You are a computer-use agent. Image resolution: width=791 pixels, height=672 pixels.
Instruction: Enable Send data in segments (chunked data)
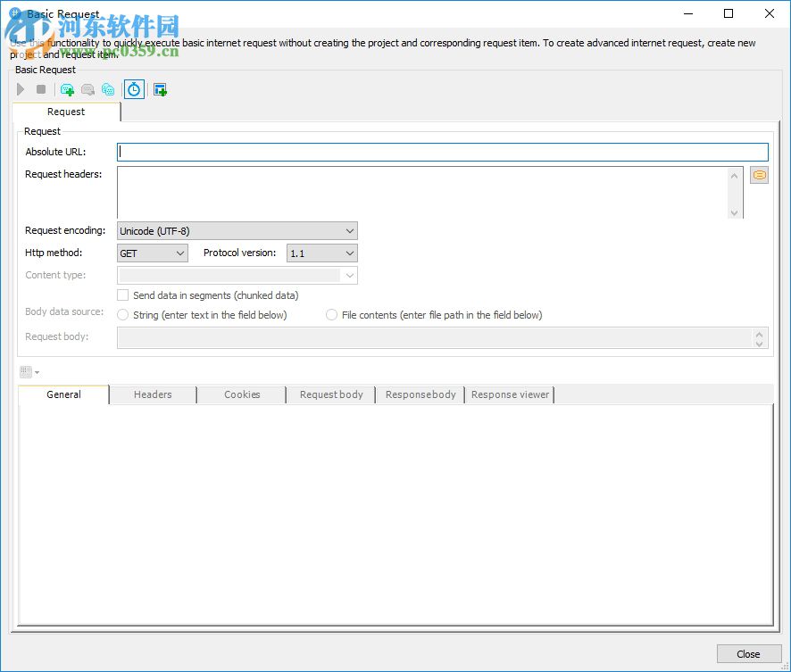pos(122,295)
